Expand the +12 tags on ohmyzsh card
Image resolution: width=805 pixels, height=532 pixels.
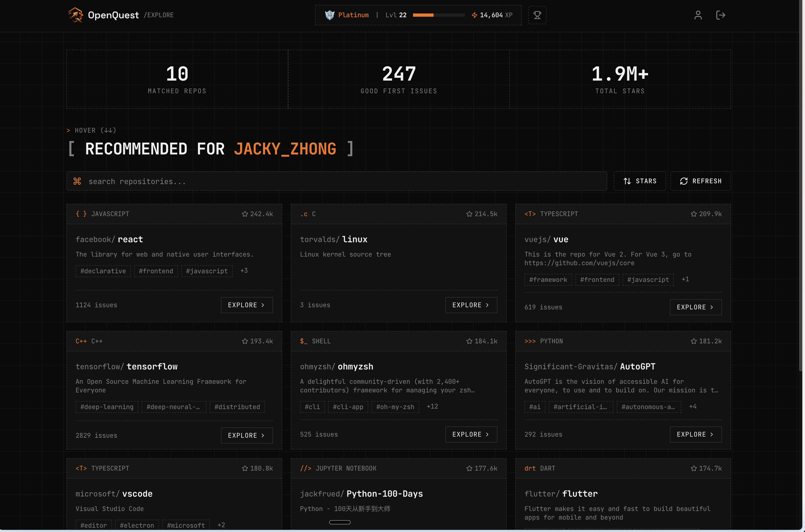coord(432,406)
